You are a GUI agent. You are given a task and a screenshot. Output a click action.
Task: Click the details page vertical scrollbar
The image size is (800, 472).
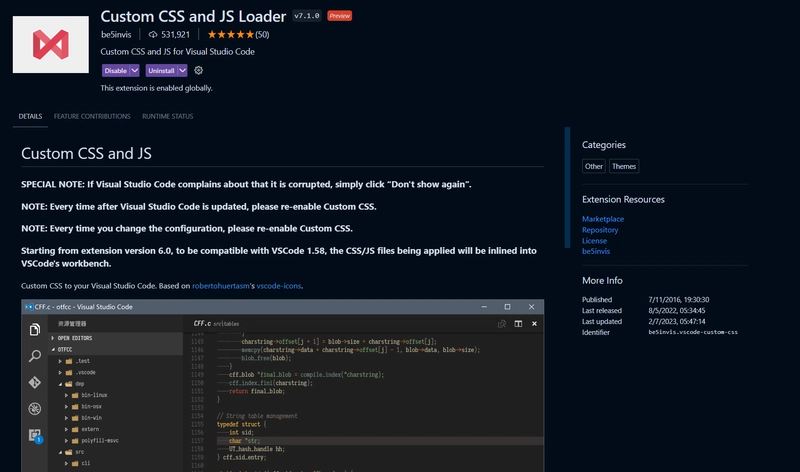(x=567, y=187)
